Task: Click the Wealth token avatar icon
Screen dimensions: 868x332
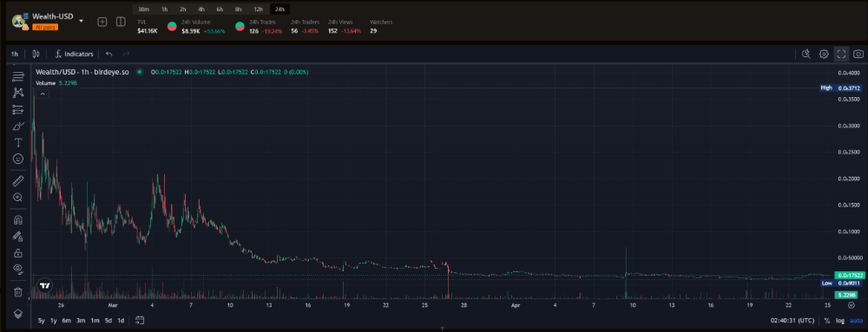Action: (20, 21)
